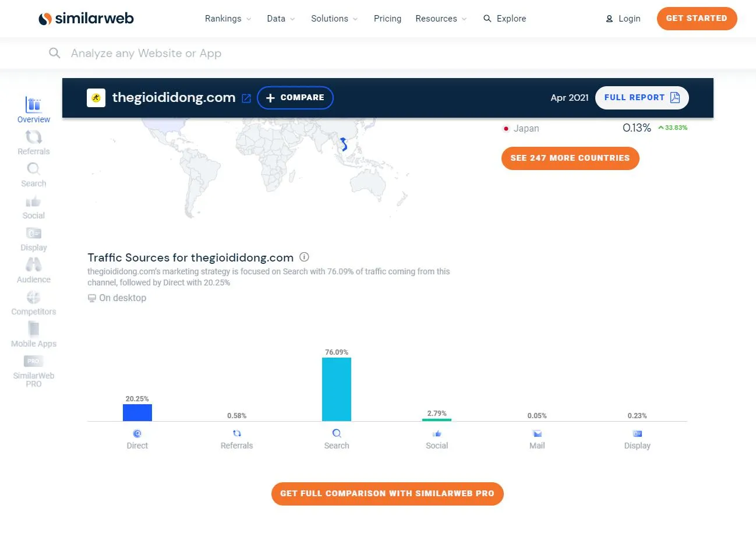Open the Audience binoculars icon
This screenshot has width=756, height=537.
click(x=33, y=265)
